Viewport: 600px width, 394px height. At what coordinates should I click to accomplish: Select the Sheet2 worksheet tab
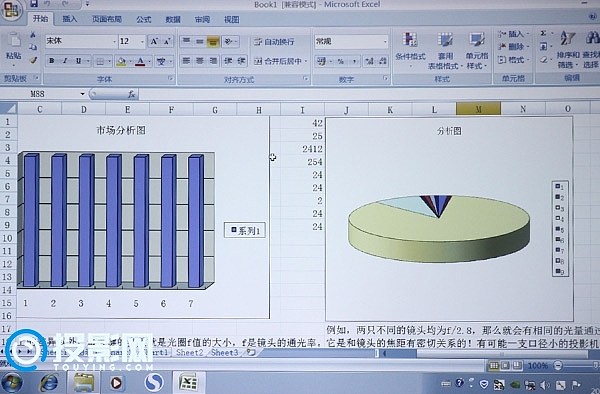[189, 352]
